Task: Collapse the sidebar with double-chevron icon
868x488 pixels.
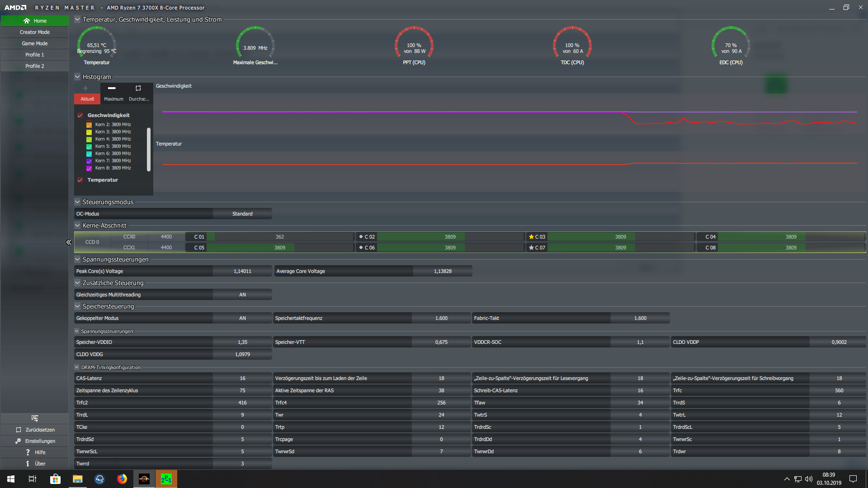Action: click(69, 242)
